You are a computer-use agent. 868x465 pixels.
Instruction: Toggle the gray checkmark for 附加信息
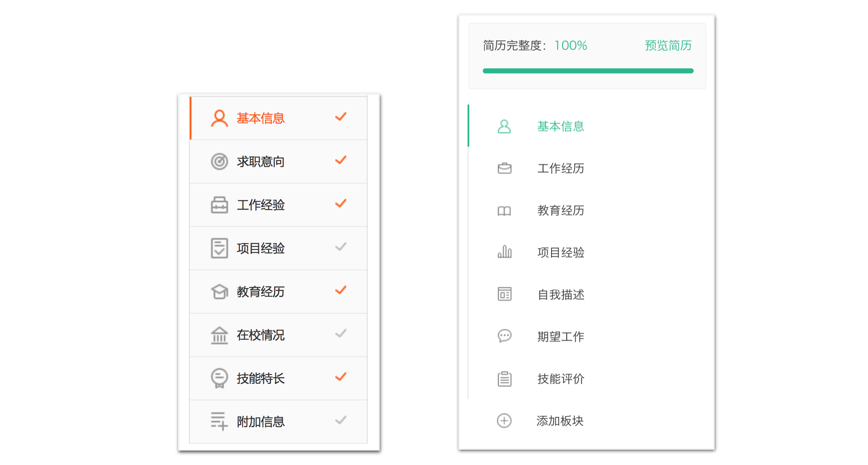coord(341,420)
